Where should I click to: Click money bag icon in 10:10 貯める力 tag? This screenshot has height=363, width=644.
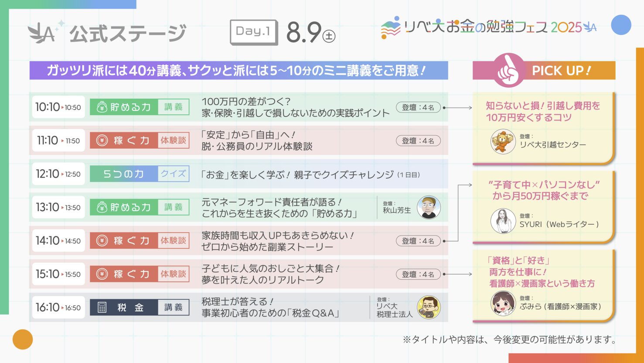(102, 107)
